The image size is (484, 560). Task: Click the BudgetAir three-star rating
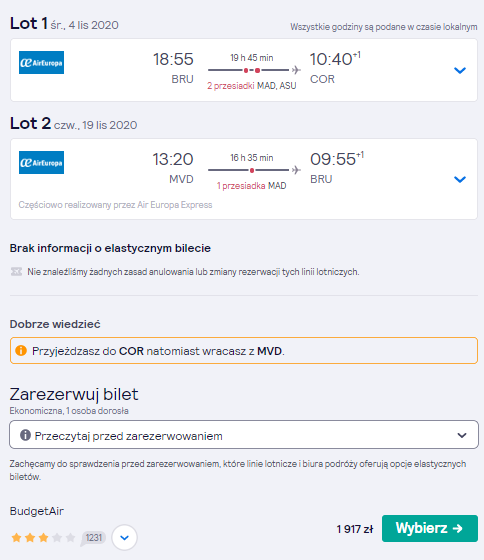pyautogui.click(x=43, y=538)
